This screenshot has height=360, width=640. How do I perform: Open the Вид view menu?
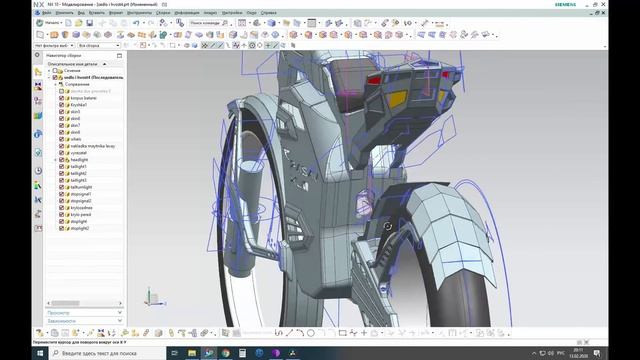81,13
